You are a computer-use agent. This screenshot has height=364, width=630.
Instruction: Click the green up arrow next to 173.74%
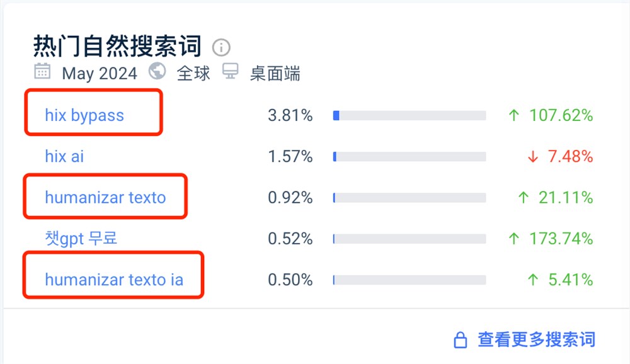(515, 239)
